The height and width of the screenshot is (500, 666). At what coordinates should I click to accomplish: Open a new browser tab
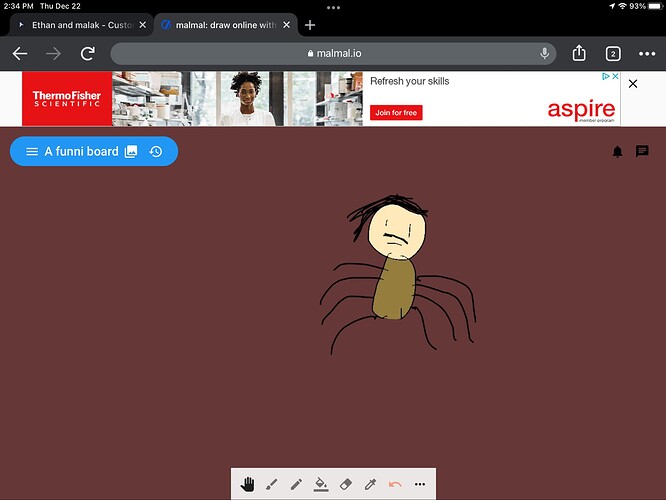pos(310,24)
